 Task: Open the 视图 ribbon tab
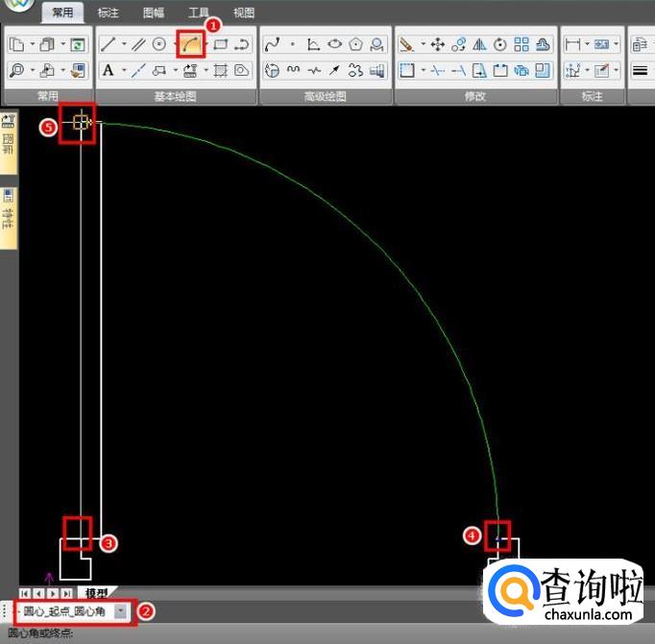244,13
